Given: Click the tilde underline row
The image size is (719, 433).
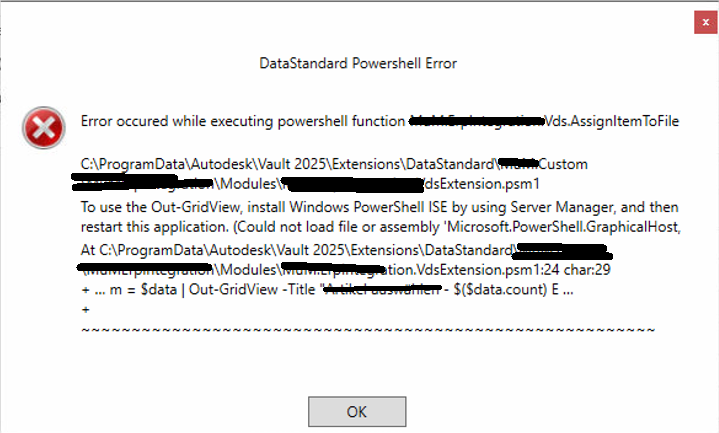Looking at the screenshot, I should click(x=368, y=329).
